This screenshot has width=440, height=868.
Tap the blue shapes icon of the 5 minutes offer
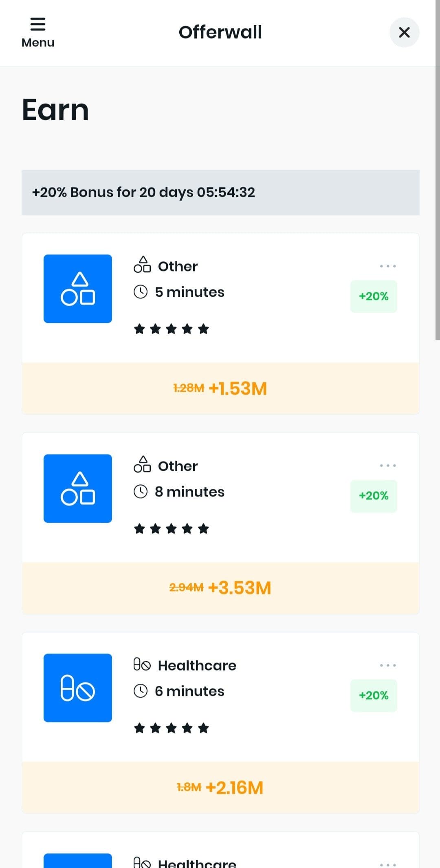click(78, 289)
